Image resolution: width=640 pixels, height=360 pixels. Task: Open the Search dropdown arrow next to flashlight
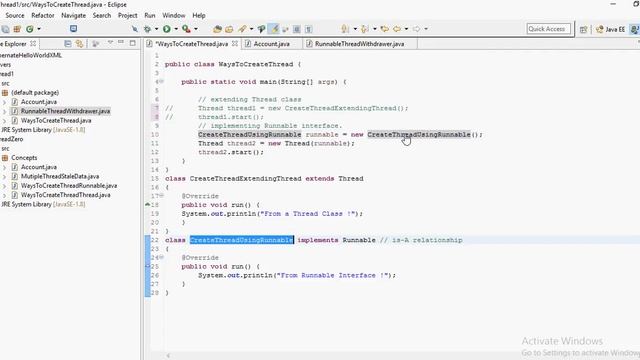coord(251,29)
